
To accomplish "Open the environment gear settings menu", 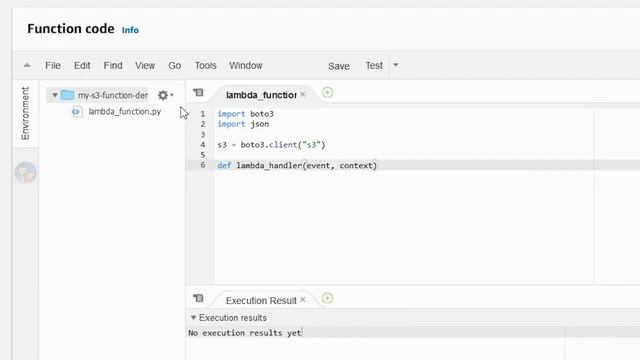I will pyautogui.click(x=165, y=95).
